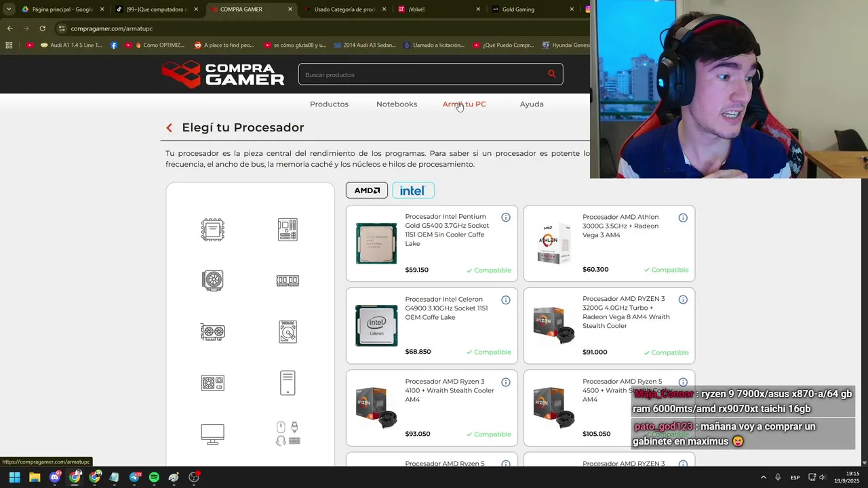Screen dimensions: 868x488
Task: Open Spotify from the taskbar
Action: [x=154, y=477]
